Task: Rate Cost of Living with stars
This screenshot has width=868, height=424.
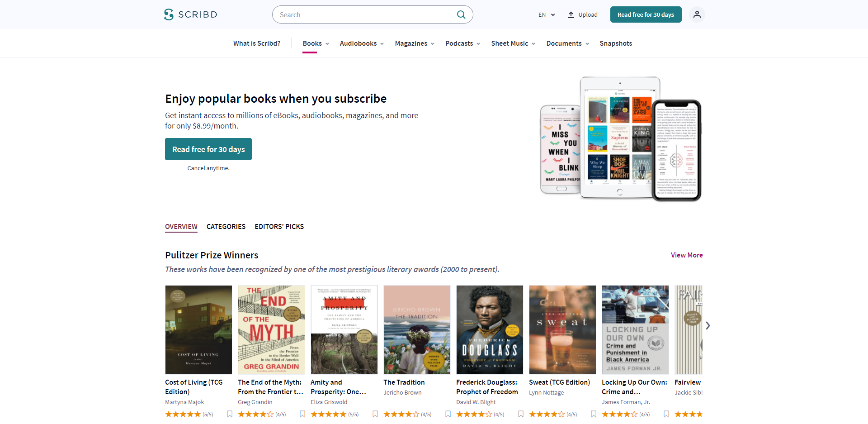Action: (183, 414)
